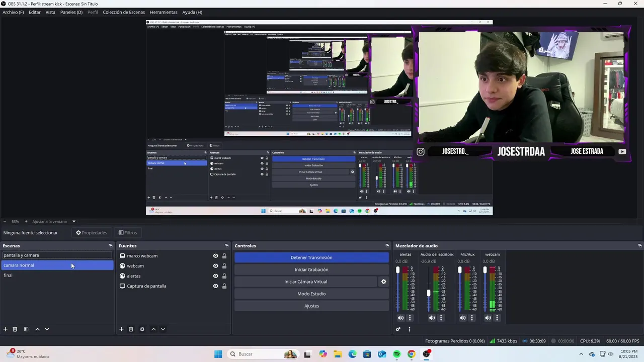The height and width of the screenshot is (362, 644).
Task: Unlock the webcam source
Action: pos(224,266)
